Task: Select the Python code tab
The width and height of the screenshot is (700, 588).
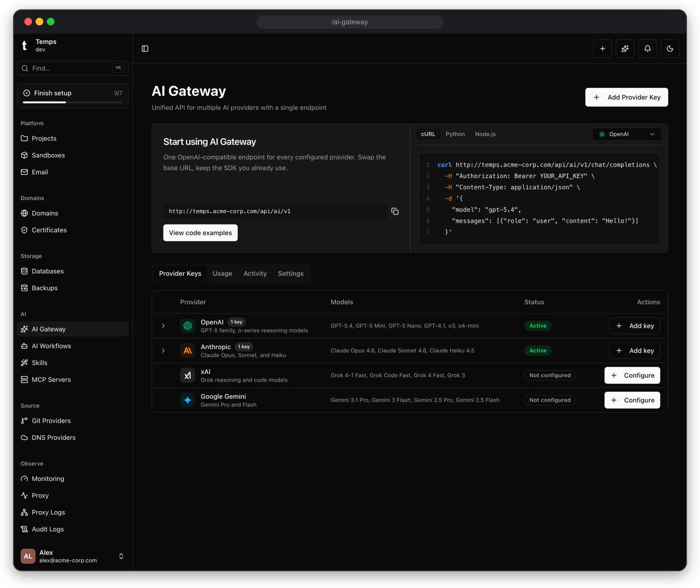Action: [455, 134]
